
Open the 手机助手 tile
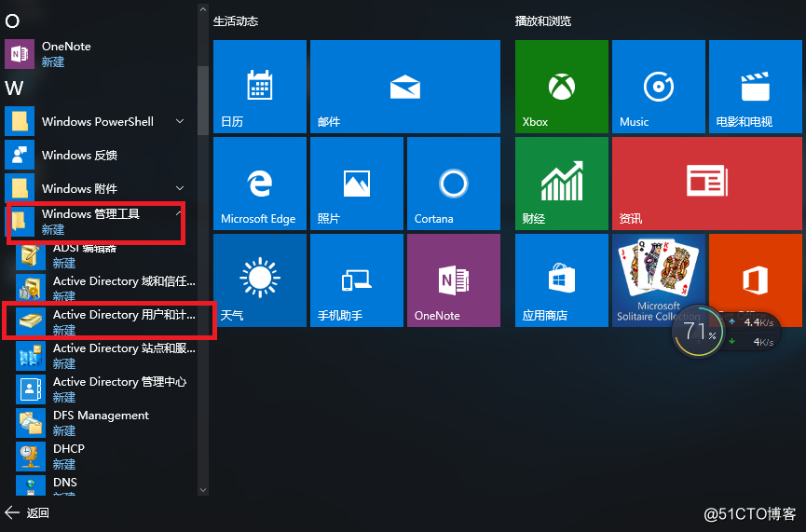point(357,280)
